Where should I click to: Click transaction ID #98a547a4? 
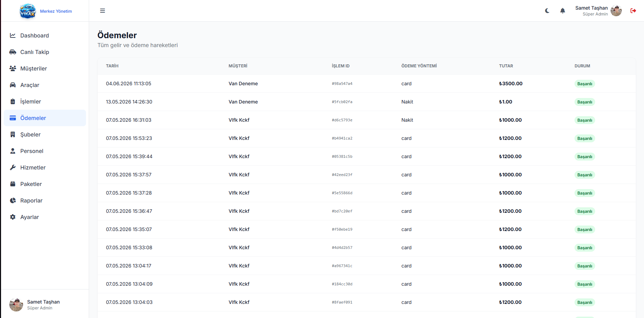(x=342, y=84)
